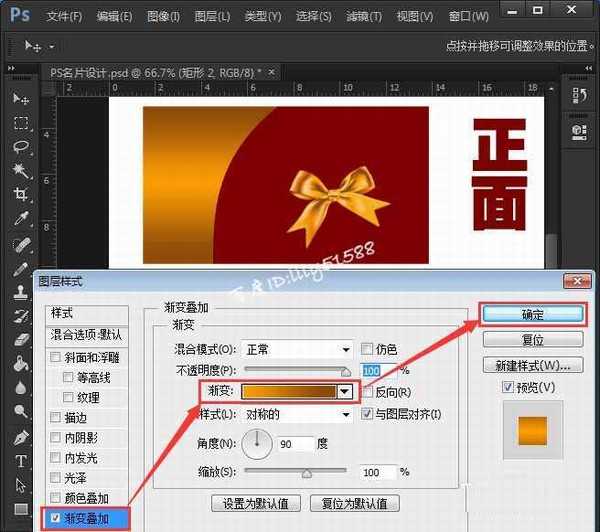Open the 混合模式 blend mode dropdown
The height and width of the screenshot is (532, 600).
298,349
